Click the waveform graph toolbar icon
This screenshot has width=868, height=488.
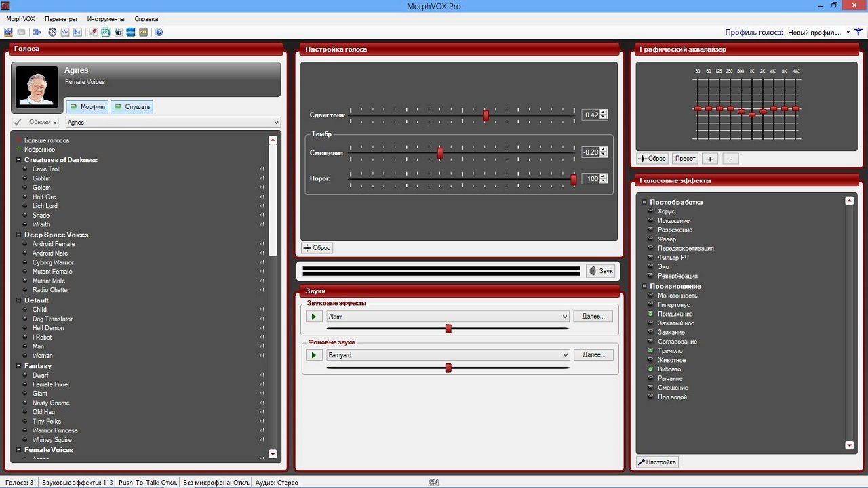65,32
